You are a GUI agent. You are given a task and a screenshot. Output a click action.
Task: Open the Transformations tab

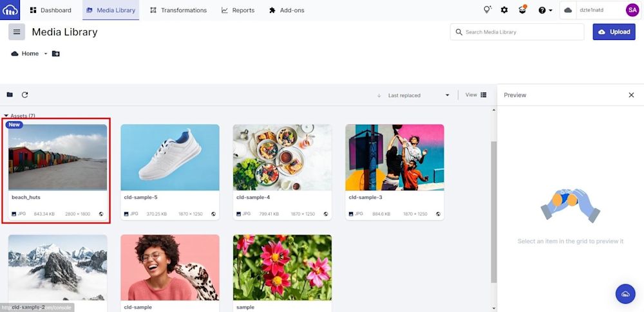click(x=178, y=10)
